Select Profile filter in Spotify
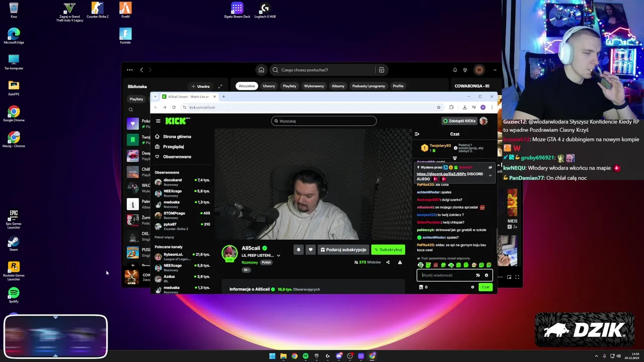The height and width of the screenshot is (362, 644). 398,86
